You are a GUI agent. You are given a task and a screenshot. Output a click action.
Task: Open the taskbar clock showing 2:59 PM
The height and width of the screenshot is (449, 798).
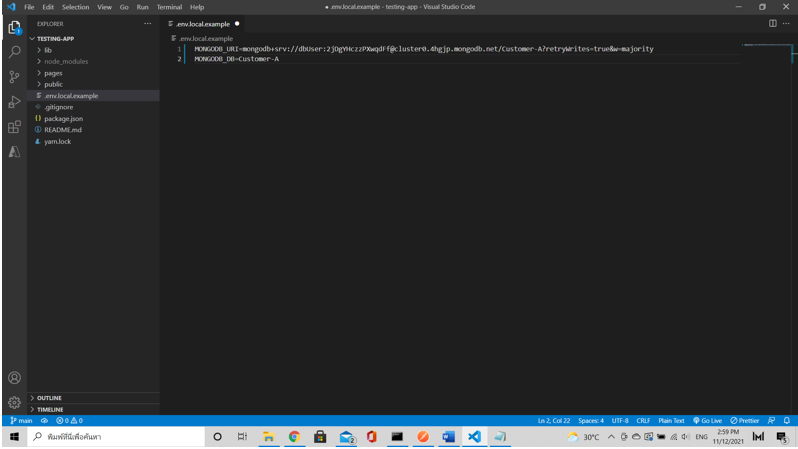point(728,437)
